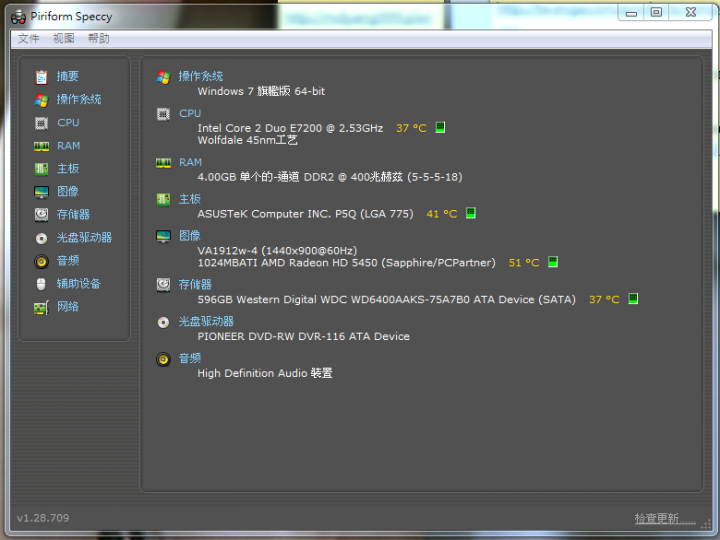Click the 图像 monitor icon in sidebar

[x=41, y=191]
